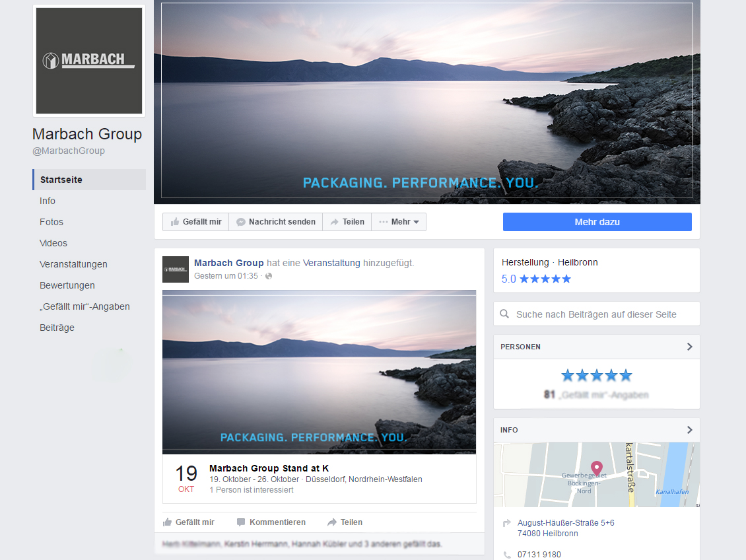Screen dimensions: 746x560
Task: Open Marbach Group link in post header
Action: tap(229, 263)
